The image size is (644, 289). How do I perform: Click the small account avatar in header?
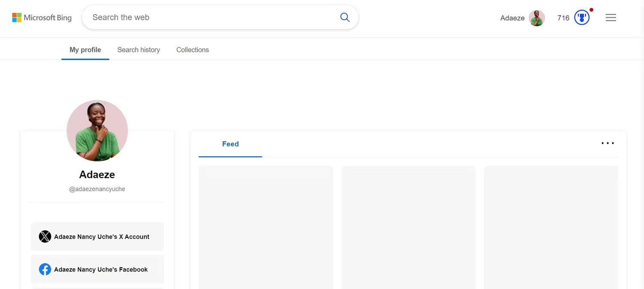(537, 18)
